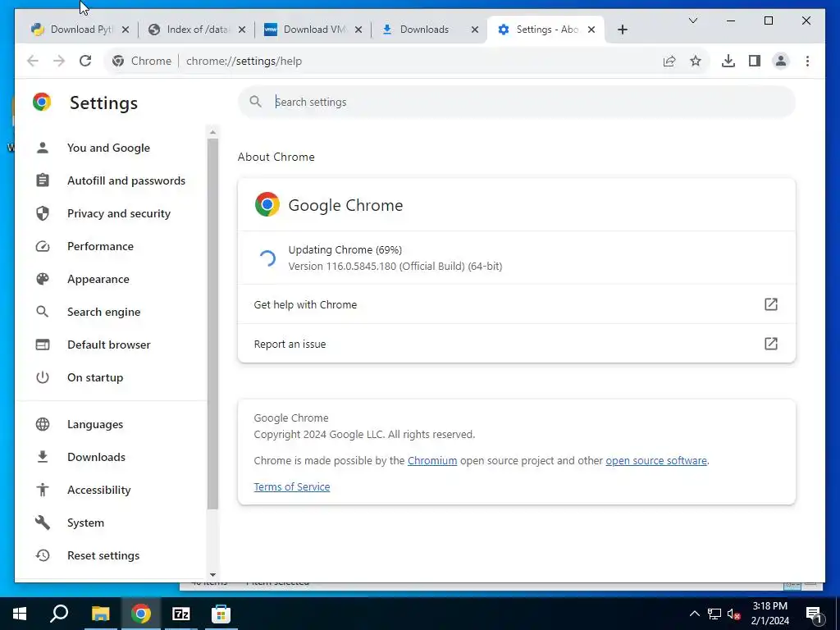Bookmark this tab with star icon
The image size is (840, 630).
[696, 61]
